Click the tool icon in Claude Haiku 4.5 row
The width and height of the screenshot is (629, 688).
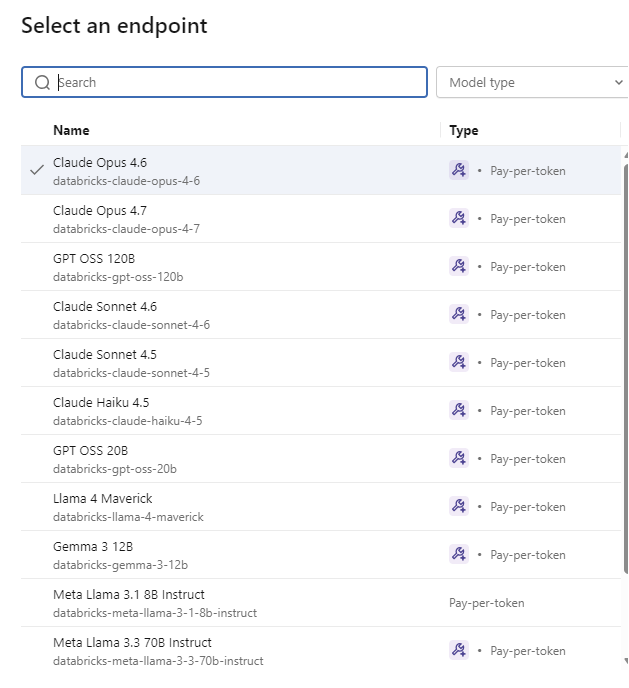[459, 410]
